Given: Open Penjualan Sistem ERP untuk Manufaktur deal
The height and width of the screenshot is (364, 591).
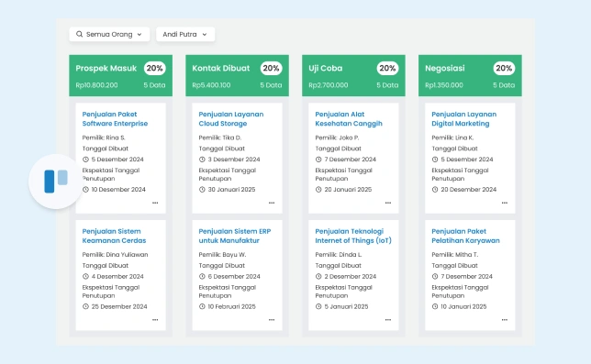Looking at the screenshot, I should 235,236.
